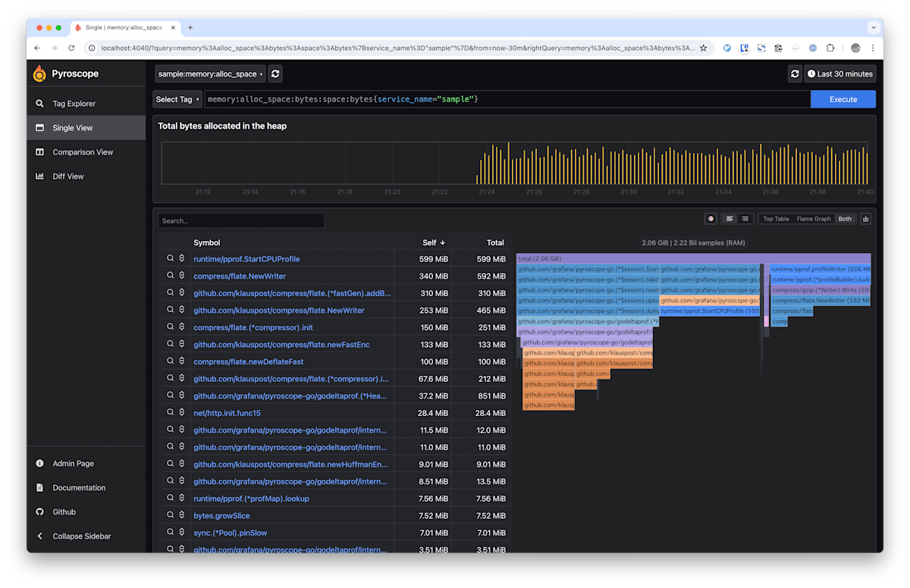This screenshot has width=910, height=588.
Task: Sort table by Symbol column
Action: [x=206, y=242]
